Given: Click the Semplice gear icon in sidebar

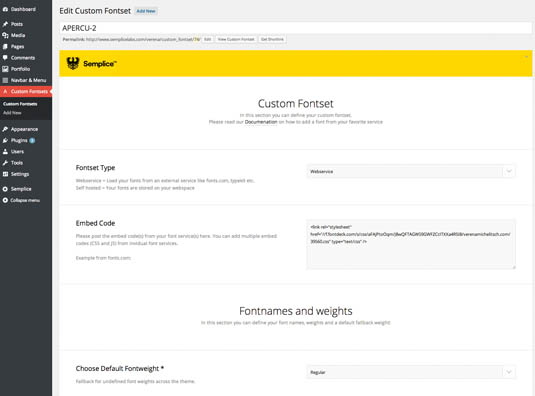Looking at the screenshot, I should tap(5, 189).
